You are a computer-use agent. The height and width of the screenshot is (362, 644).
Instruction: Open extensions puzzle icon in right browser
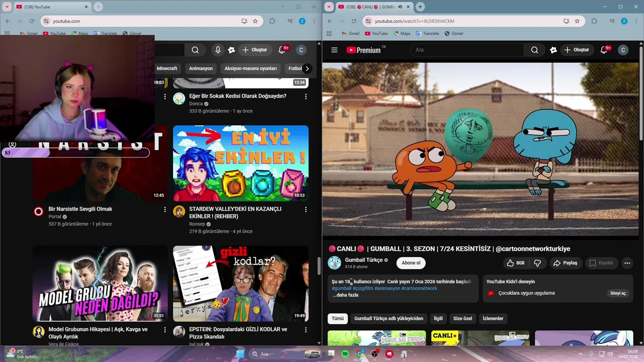594,21
